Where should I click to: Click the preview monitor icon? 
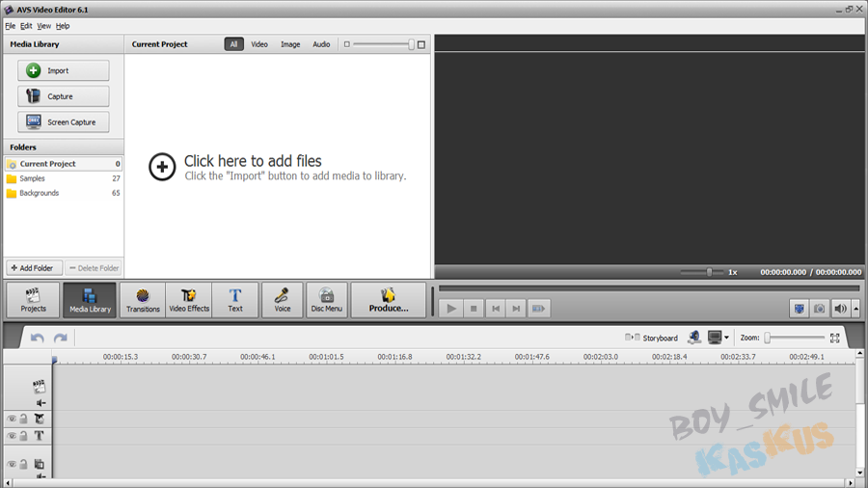[715, 338]
